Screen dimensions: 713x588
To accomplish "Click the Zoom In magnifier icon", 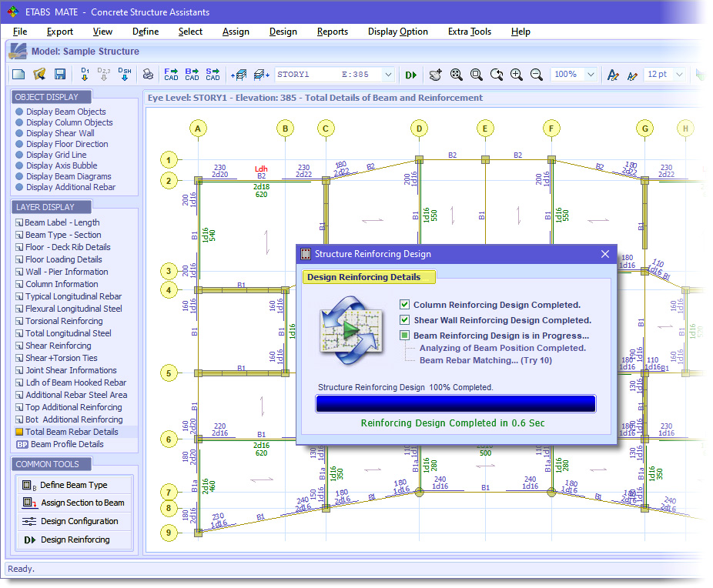I will tap(517, 75).
